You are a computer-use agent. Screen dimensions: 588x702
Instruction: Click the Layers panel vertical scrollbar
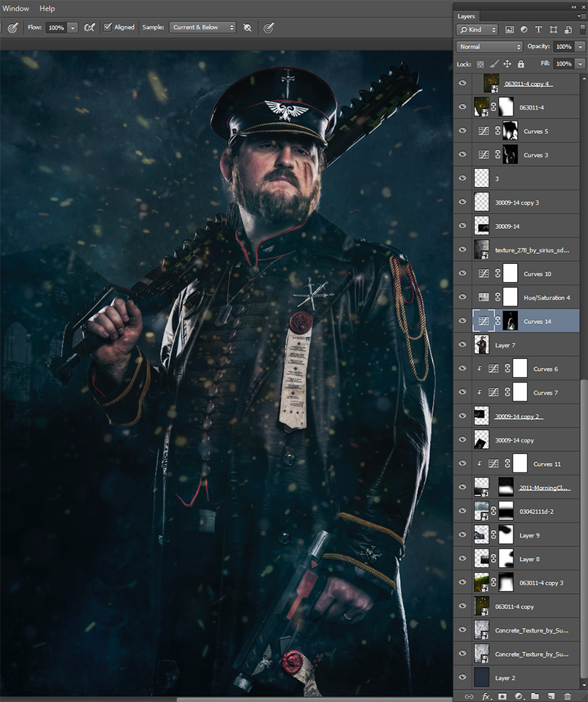(583, 528)
